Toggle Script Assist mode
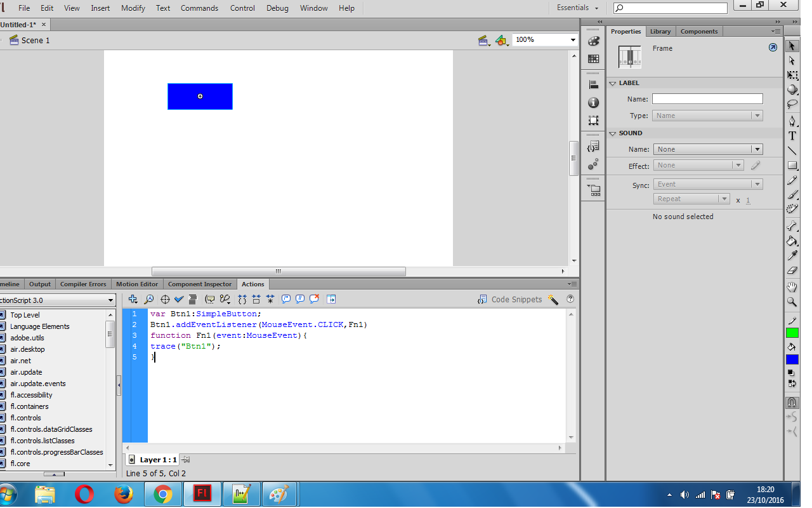 (553, 299)
